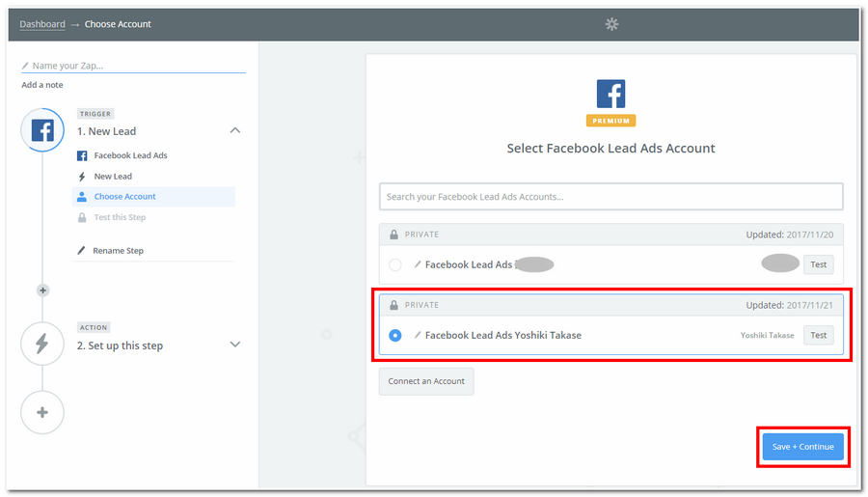Image resolution: width=868 pixels, height=497 pixels.
Task: Focus Search your Facebook Lead Ads Accounts field
Action: coord(611,197)
